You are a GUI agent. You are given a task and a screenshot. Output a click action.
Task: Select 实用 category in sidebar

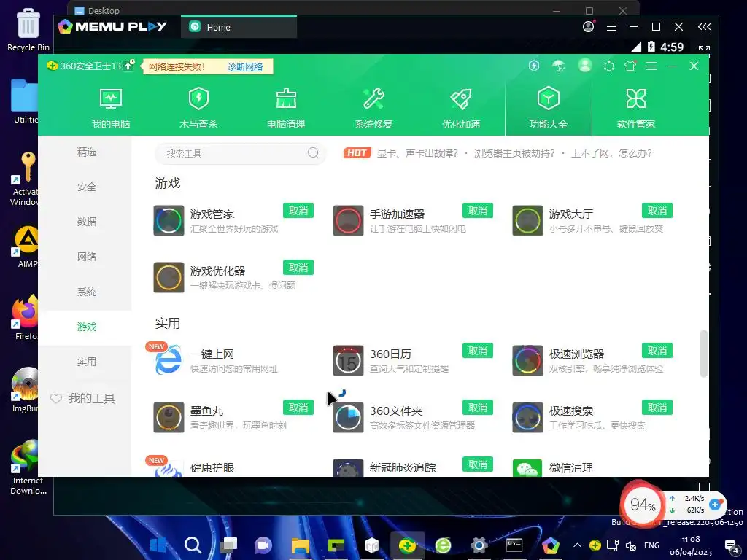[x=87, y=362]
